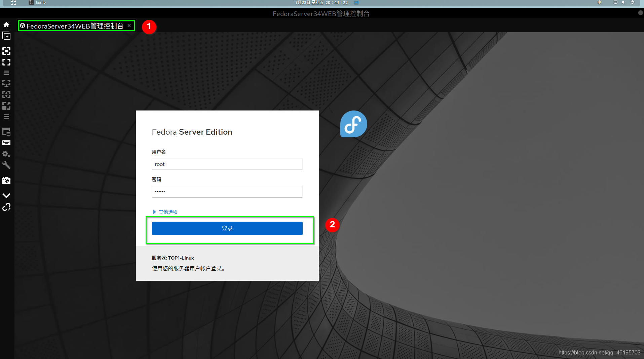Click the window title FedoraServer34WEB管理控制台
The height and width of the screenshot is (359, 644).
pyautogui.click(x=321, y=14)
